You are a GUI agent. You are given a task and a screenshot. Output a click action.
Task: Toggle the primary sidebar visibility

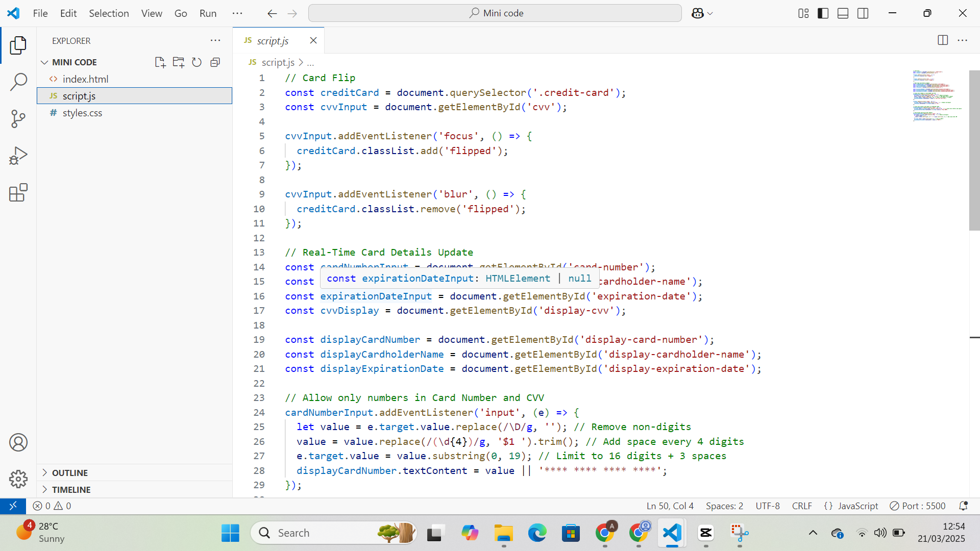(823, 13)
